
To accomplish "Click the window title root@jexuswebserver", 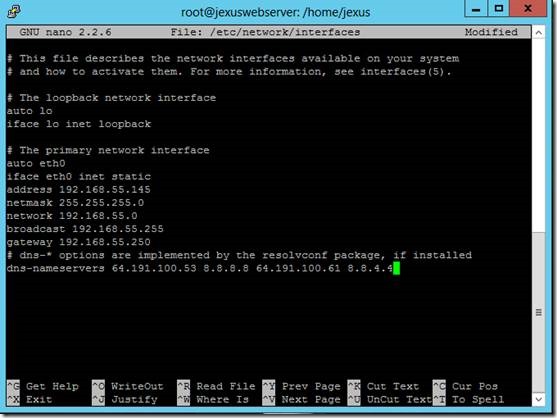I will 275,12.
